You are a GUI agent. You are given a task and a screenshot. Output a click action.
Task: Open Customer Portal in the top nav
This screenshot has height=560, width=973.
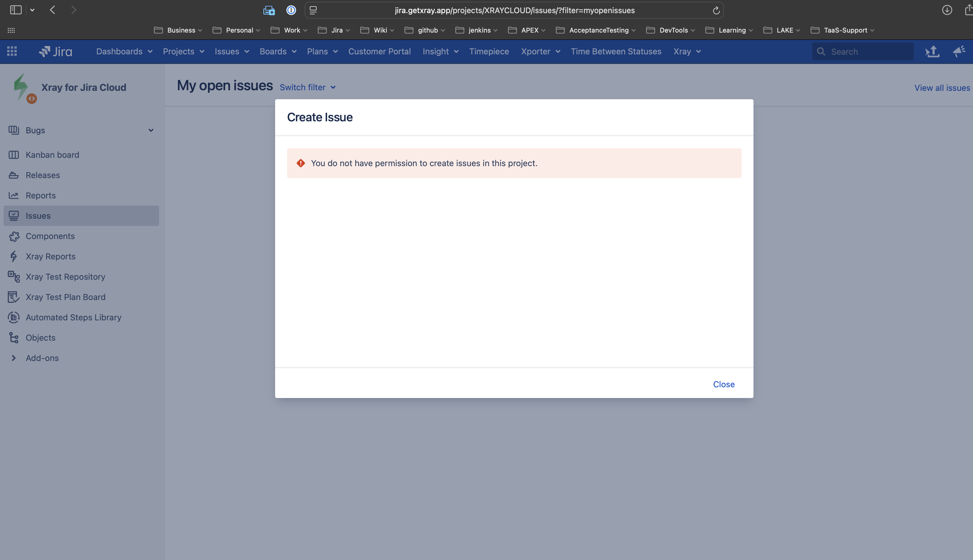(379, 51)
